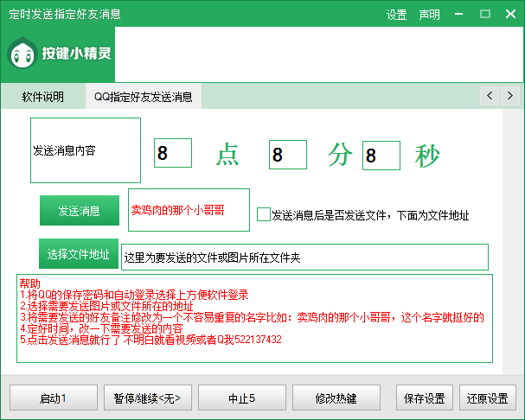525x420 pixels.
Task: Close the application window
Action: (510, 14)
